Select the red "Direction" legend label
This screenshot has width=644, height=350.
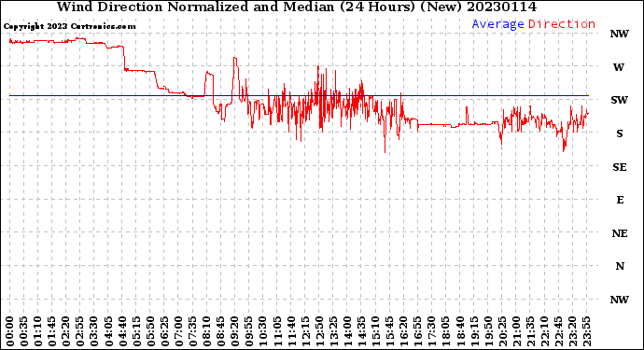(x=562, y=24)
